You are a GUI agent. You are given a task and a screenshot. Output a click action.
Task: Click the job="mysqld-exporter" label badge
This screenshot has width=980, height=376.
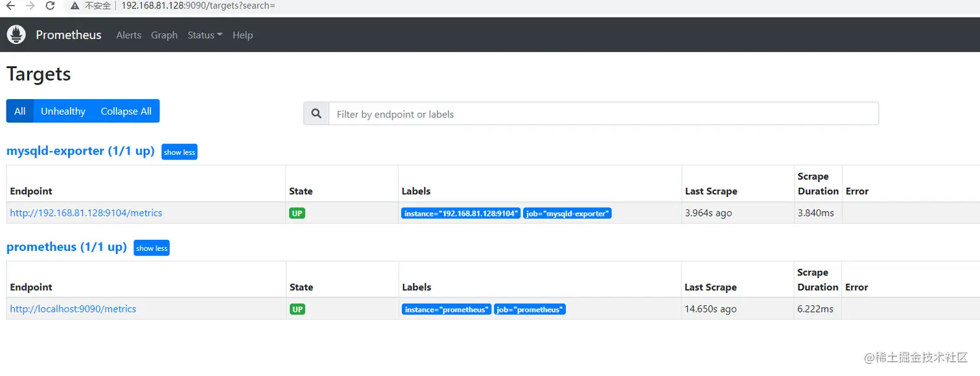567,213
